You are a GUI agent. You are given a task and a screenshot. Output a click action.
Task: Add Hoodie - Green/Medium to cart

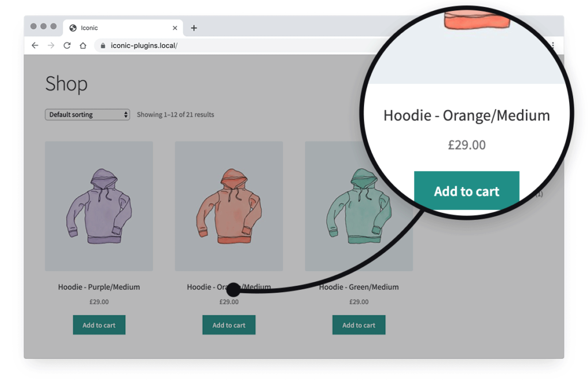pyautogui.click(x=358, y=324)
